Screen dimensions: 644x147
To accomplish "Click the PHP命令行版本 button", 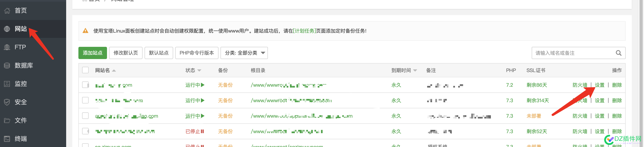I will pos(197,53).
